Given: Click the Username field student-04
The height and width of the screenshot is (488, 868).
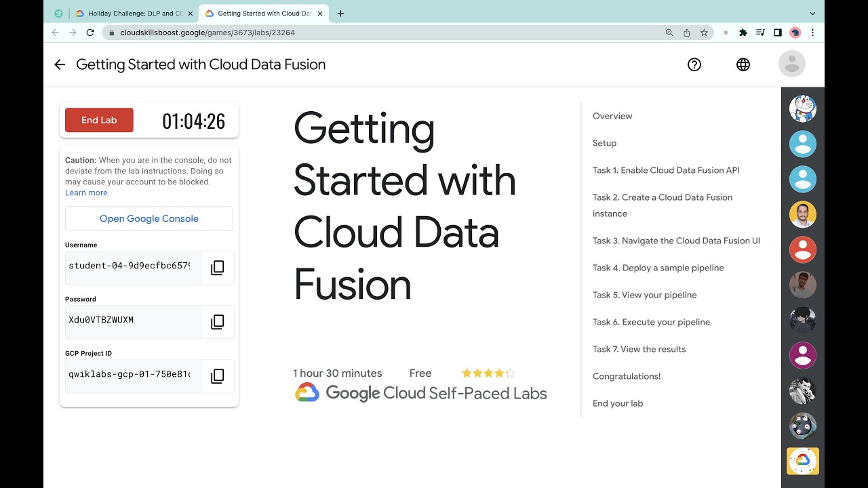Looking at the screenshot, I should pos(133,268).
